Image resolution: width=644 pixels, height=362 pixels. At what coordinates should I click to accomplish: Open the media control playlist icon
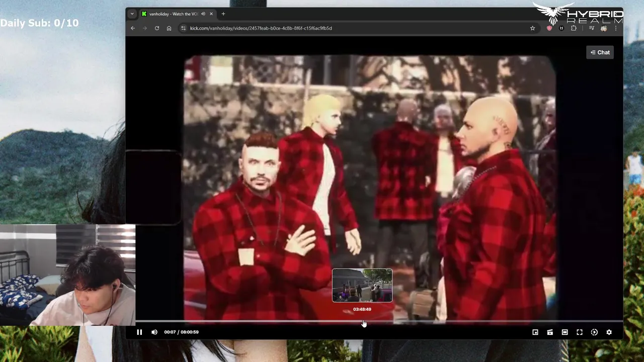click(591, 28)
